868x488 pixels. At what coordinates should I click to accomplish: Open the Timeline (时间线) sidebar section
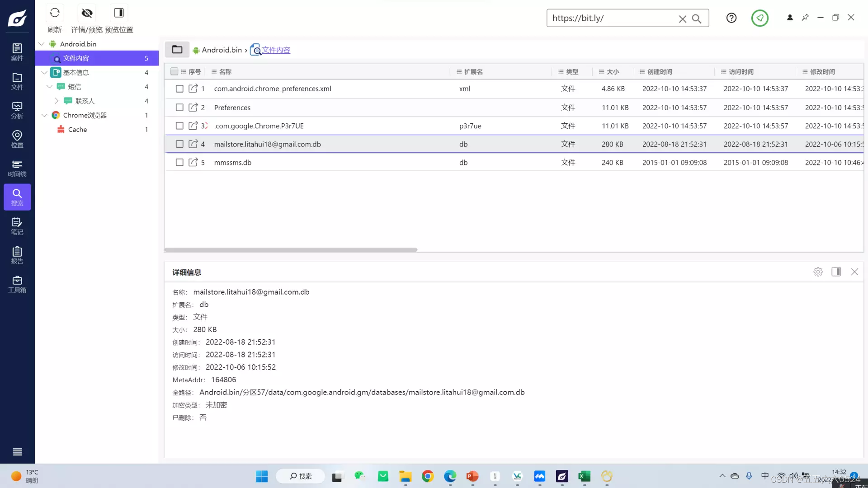(17, 168)
